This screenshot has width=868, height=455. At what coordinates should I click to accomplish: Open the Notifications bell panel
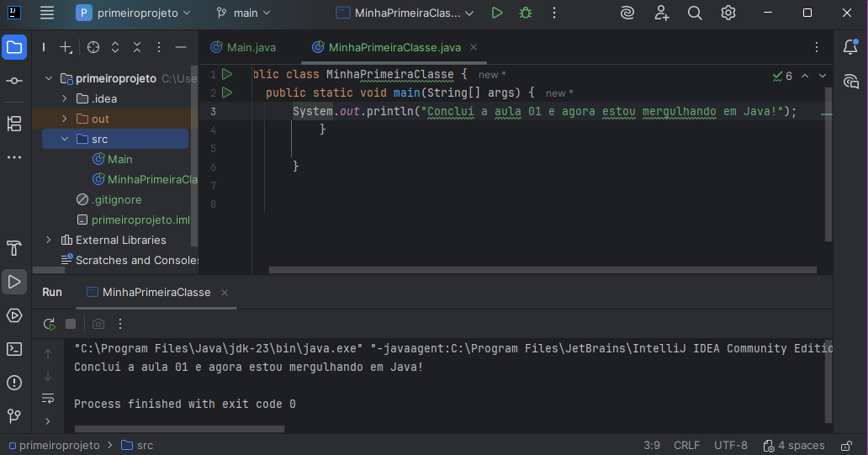pyautogui.click(x=850, y=47)
